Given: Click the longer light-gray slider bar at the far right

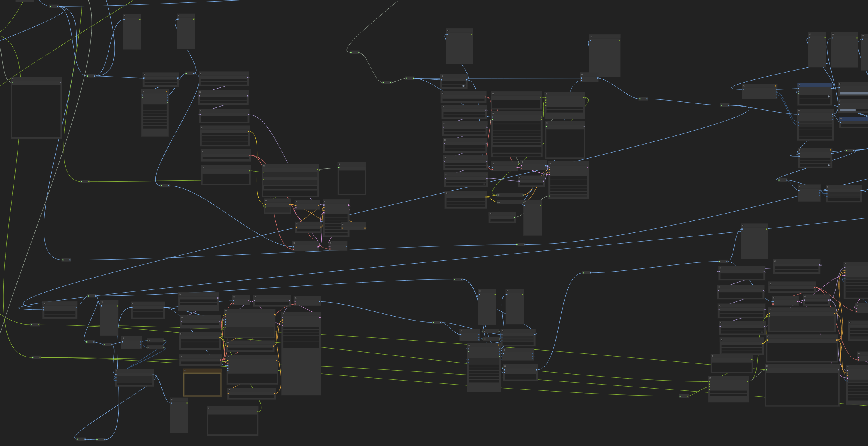Looking at the screenshot, I should pos(854,93).
